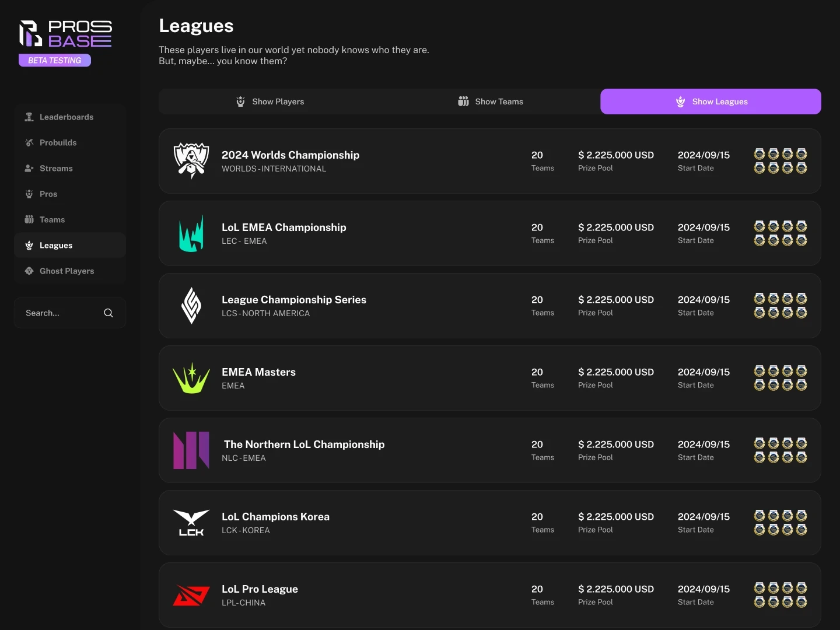Click Prize Pool amount in LoL Pro League row
The width and height of the screenshot is (840, 630).
point(616,589)
